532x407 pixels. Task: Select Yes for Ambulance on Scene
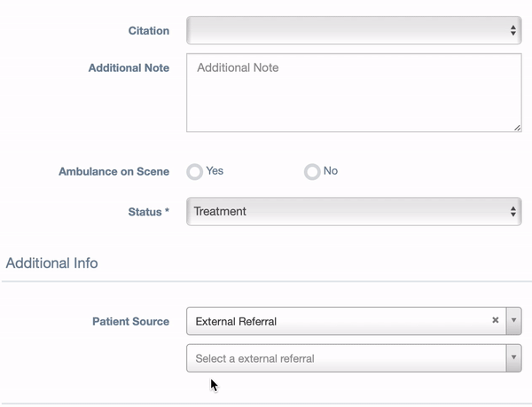(x=195, y=172)
